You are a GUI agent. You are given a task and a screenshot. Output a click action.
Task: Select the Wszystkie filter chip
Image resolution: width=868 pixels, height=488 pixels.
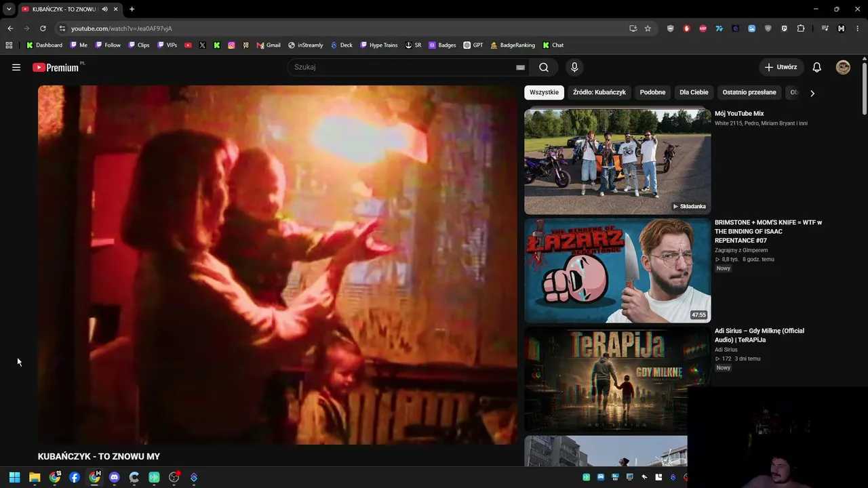544,92
